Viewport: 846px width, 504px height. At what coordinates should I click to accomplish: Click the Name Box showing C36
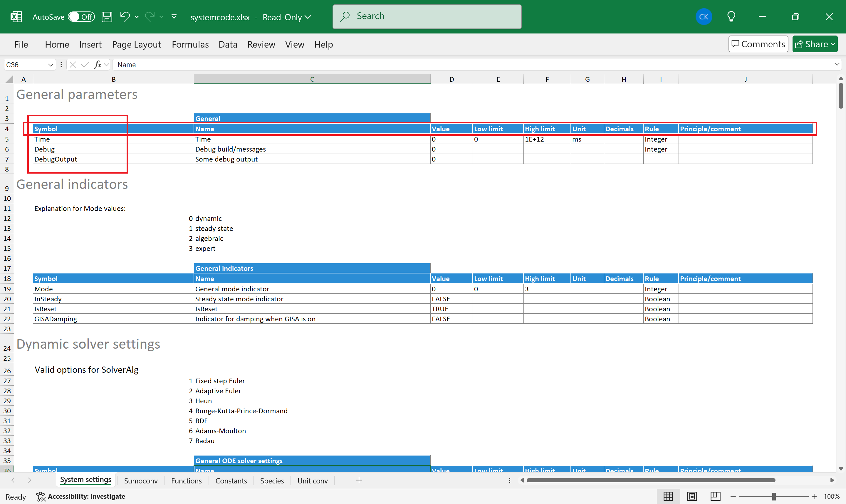point(26,65)
